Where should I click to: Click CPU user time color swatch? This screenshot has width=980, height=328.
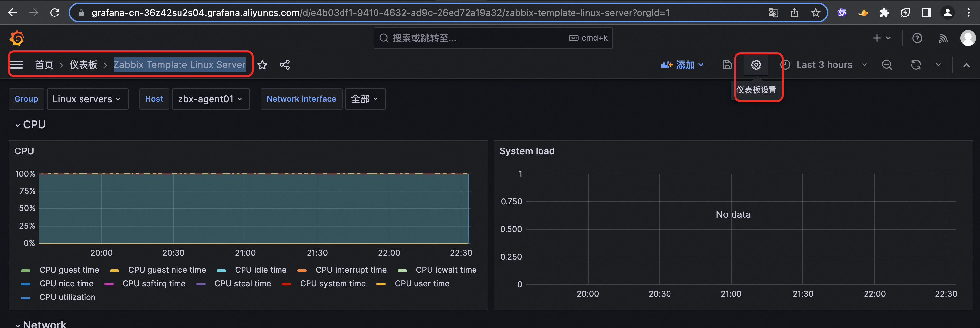click(x=381, y=284)
